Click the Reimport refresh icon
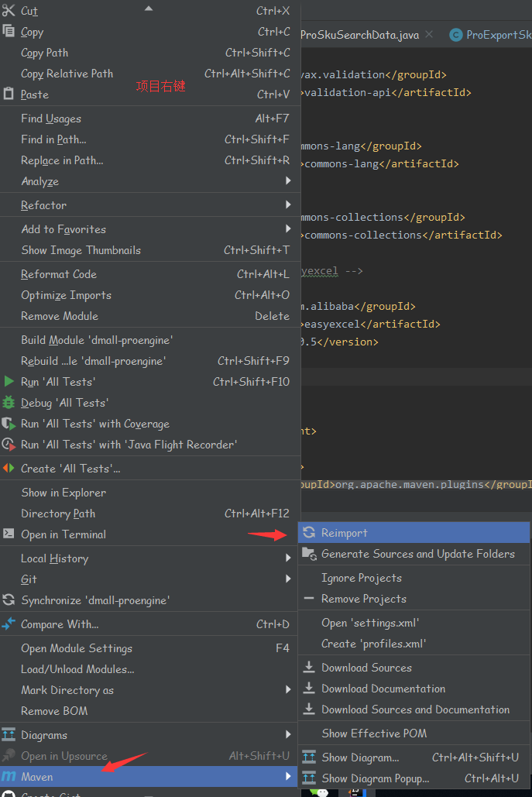 pos(309,533)
